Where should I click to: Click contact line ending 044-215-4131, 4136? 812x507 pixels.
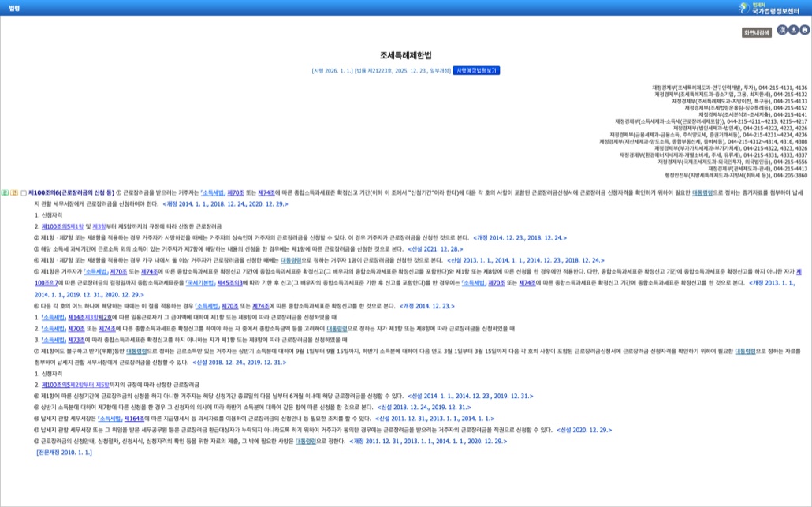730,88
